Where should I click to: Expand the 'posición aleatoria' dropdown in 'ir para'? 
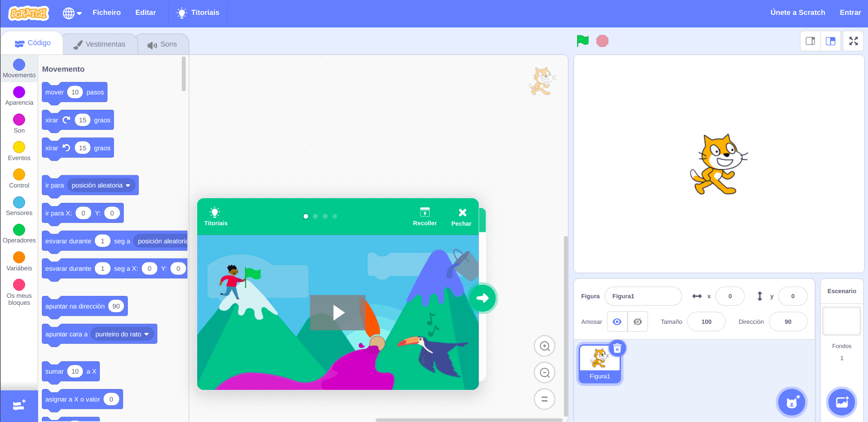[x=127, y=186]
